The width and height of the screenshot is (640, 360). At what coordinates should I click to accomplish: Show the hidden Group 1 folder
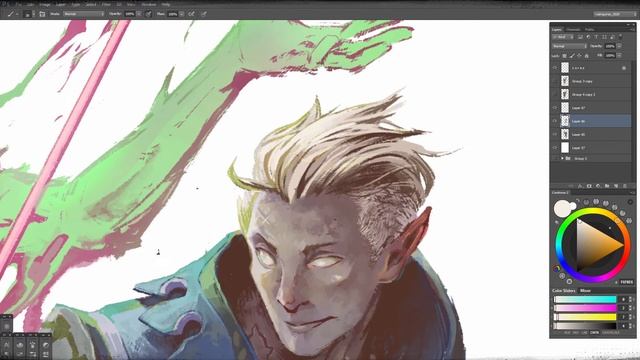tap(555, 158)
